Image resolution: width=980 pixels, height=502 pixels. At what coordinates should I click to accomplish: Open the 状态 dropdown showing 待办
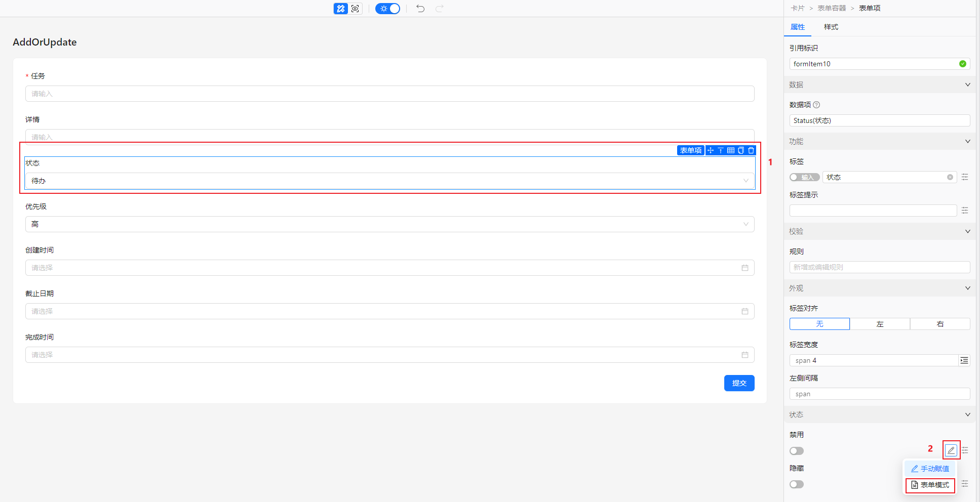tap(389, 181)
